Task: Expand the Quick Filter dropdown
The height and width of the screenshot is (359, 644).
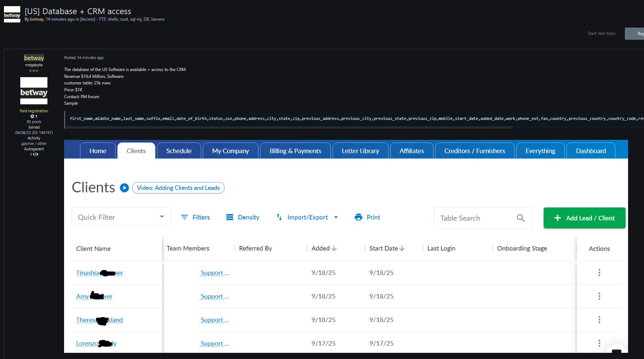Action: 161,217
